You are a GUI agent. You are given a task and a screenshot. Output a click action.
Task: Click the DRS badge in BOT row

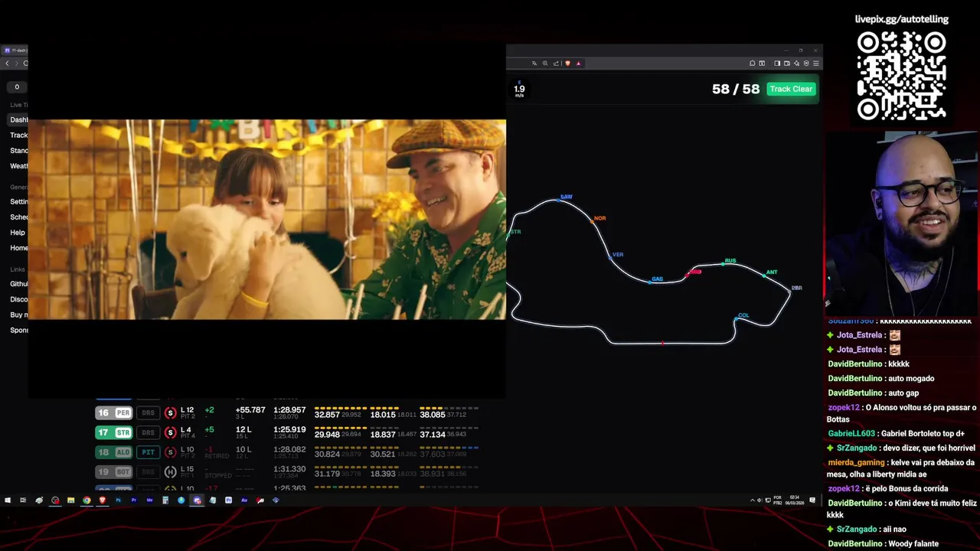pos(148,472)
